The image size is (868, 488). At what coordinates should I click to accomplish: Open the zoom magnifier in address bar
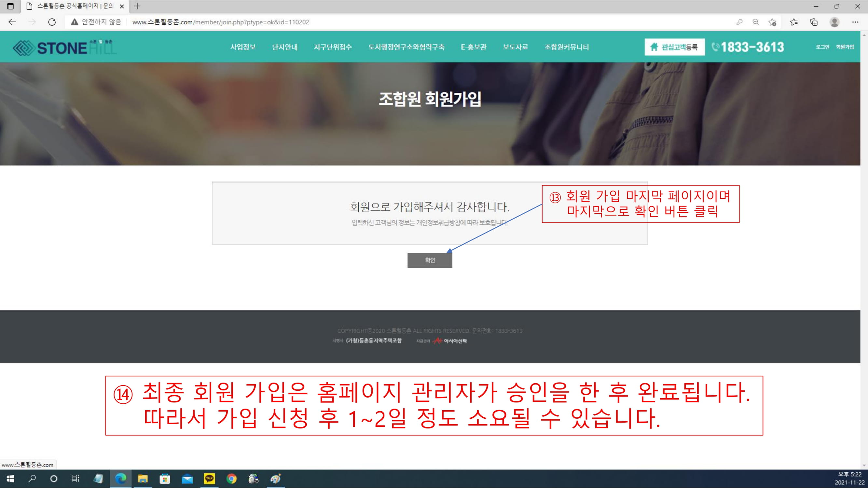[x=756, y=22]
